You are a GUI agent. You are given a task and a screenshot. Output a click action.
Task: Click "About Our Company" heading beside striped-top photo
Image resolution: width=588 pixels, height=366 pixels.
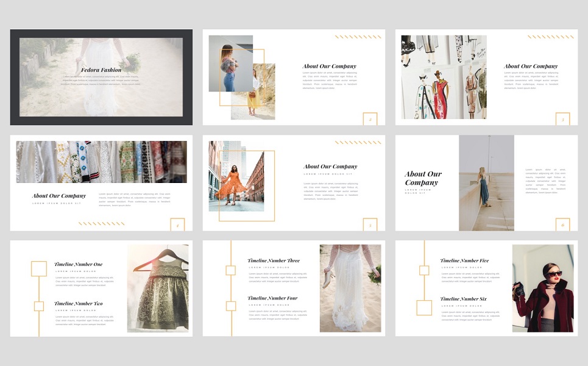330,66
